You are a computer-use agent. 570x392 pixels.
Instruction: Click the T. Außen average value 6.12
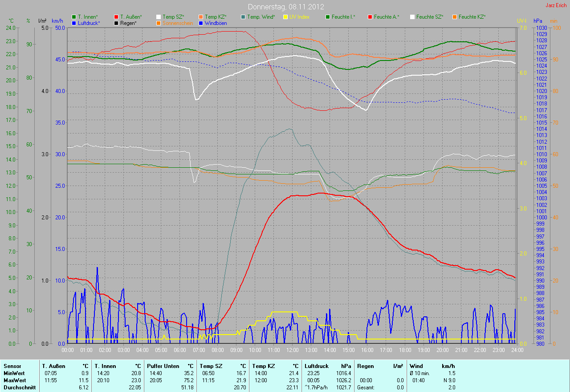pos(84,388)
